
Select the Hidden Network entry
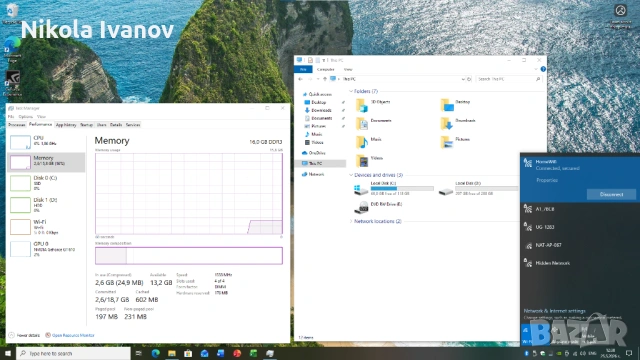(580, 263)
